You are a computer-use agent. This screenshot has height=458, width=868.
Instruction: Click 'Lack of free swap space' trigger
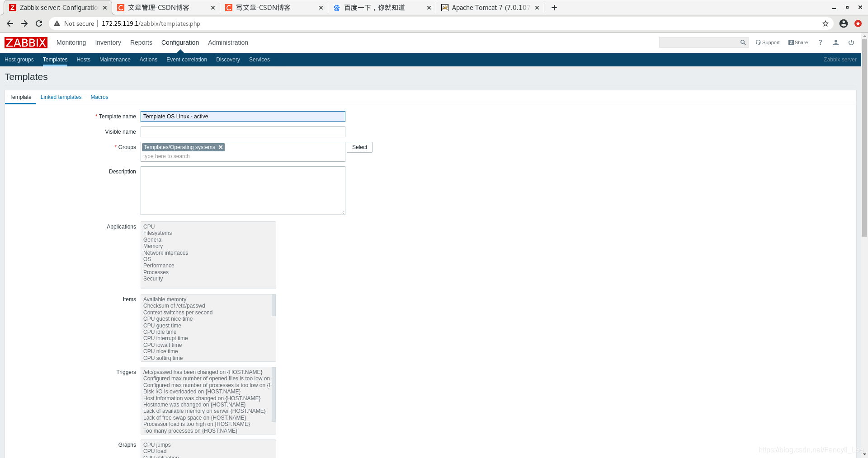[194, 418]
